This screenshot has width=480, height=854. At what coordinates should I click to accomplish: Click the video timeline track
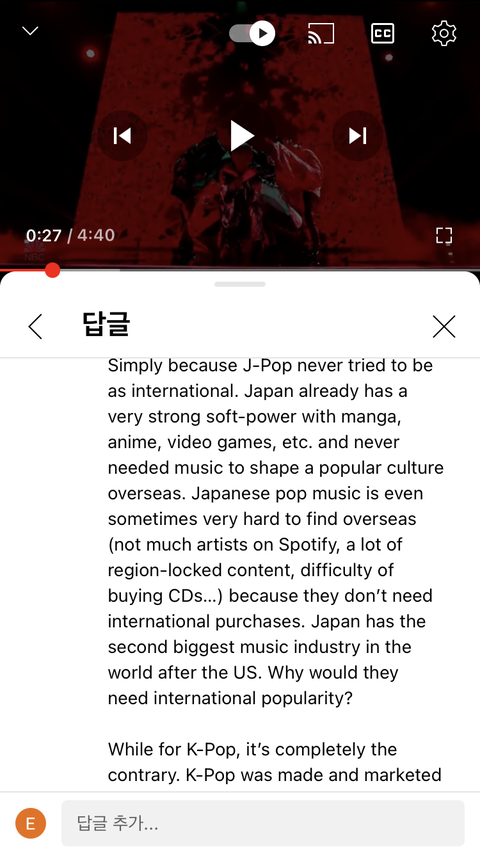[x=240, y=270]
